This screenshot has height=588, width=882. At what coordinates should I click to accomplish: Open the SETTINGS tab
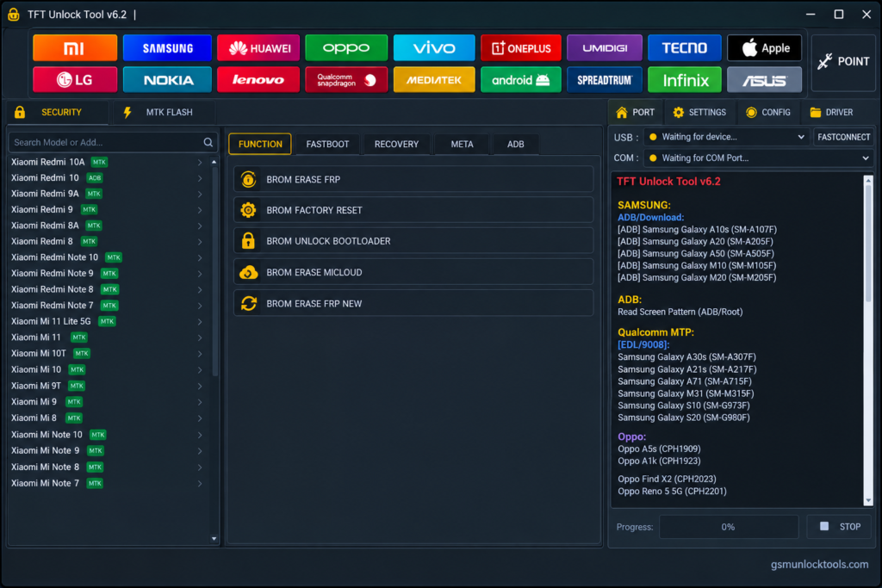pyautogui.click(x=699, y=113)
